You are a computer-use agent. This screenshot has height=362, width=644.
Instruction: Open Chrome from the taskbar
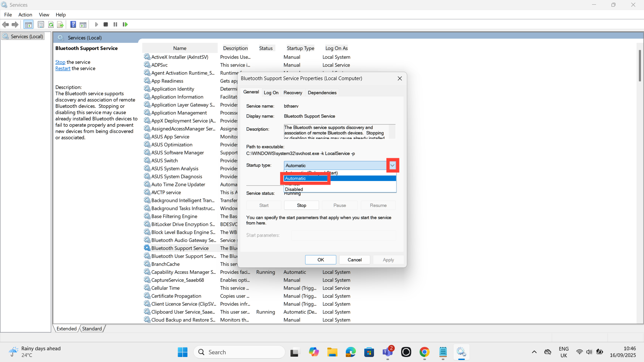coord(424,352)
